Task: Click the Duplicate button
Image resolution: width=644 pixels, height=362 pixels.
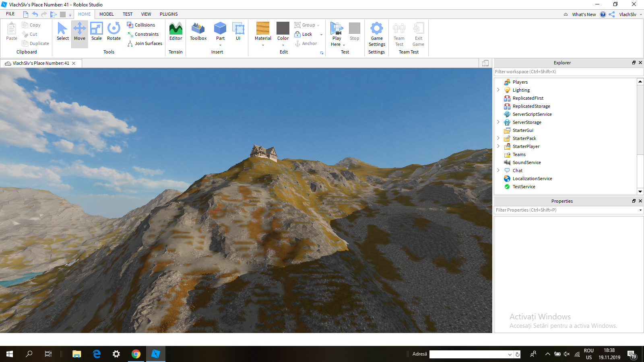Action: click(35, 43)
